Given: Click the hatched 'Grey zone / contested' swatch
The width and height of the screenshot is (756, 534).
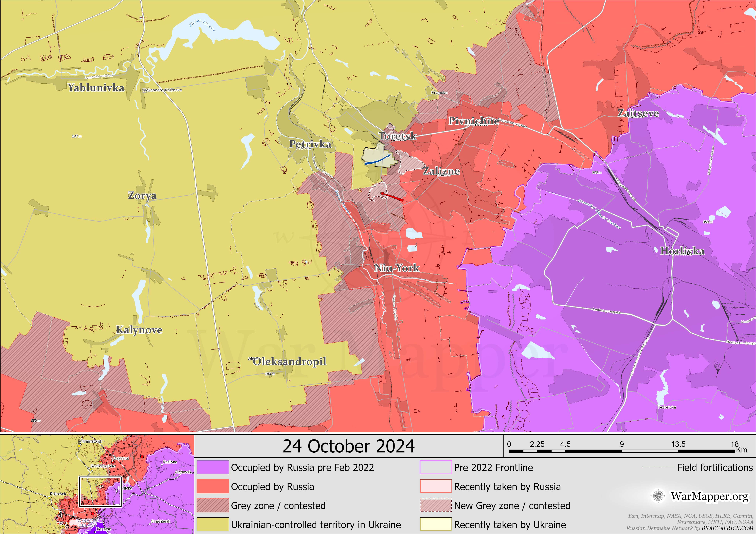Looking at the screenshot, I should (213, 505).
